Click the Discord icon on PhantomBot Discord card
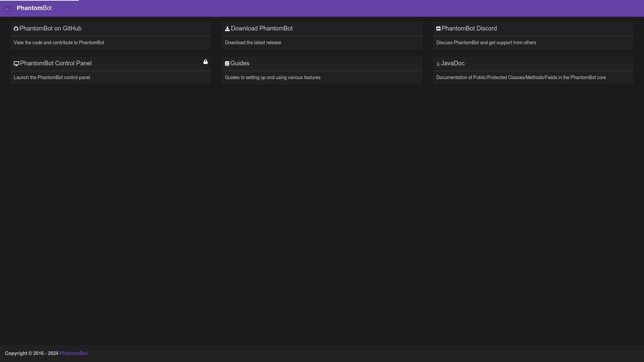The height and width of the screenshot is (362, 644). point(438,28)
